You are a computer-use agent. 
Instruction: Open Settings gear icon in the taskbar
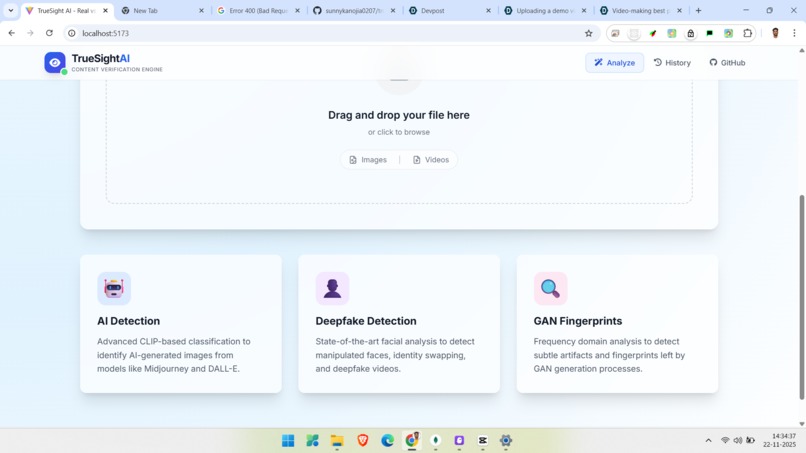coord(506,441)
